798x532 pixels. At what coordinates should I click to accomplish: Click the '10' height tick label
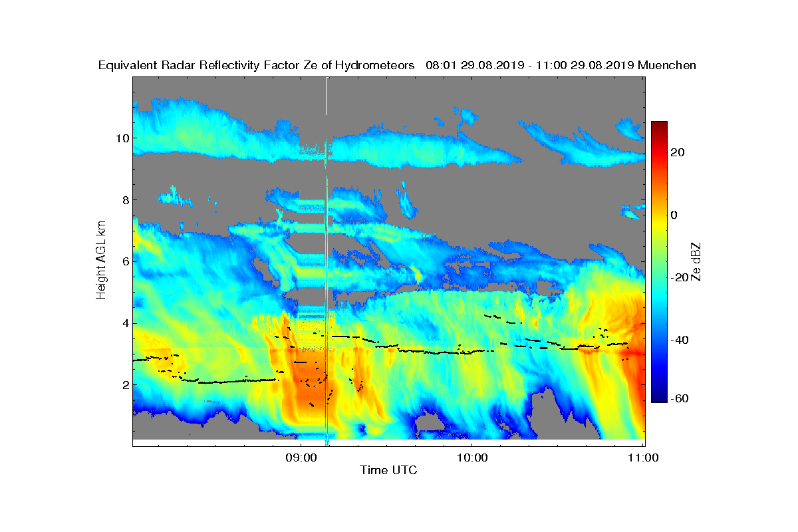122,138
